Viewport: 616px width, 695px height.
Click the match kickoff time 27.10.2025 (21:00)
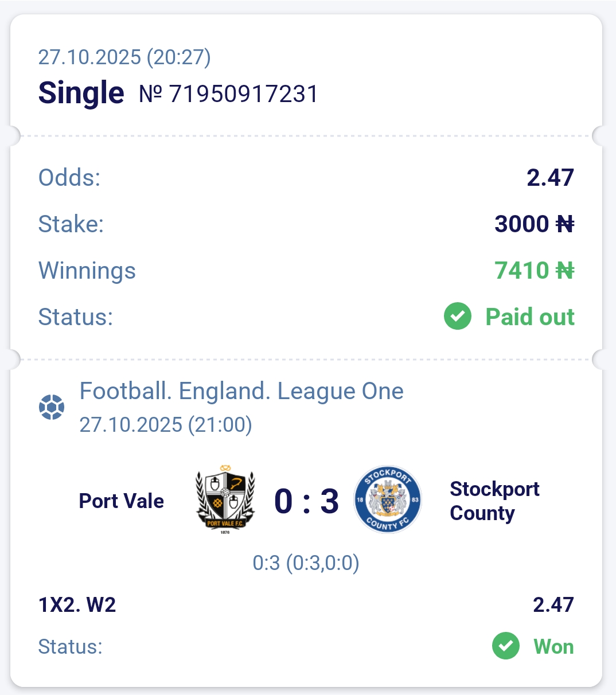click(166, 425)
